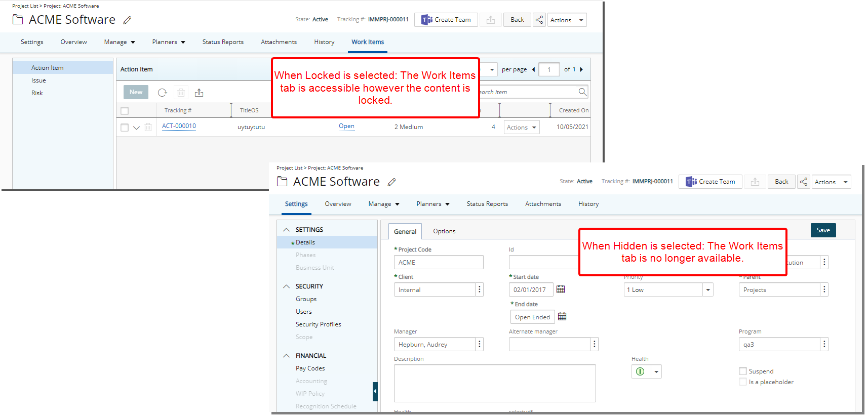The width and height of the screenshot is (868, 418).
Task: Go to the next page arrow
Action: [x=581, y=69]
